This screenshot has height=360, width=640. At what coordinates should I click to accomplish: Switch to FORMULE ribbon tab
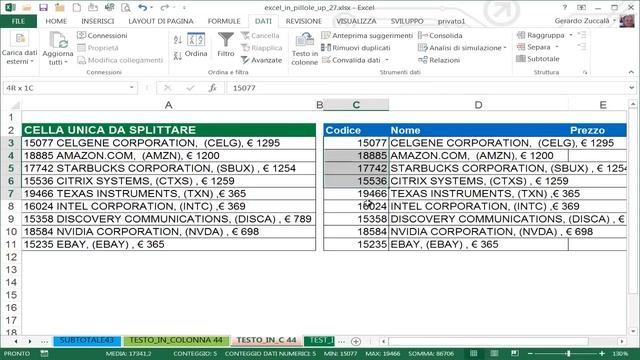click(224, 21)
